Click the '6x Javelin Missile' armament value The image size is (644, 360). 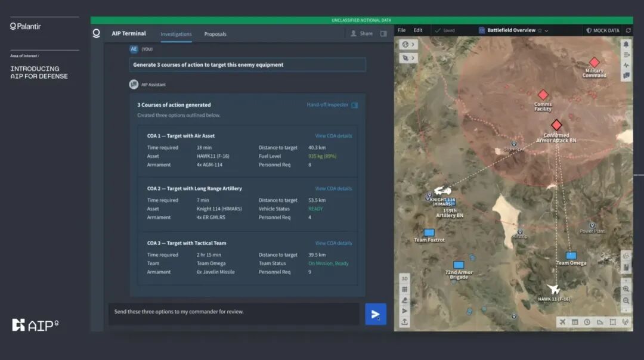[x=215, y=272]
